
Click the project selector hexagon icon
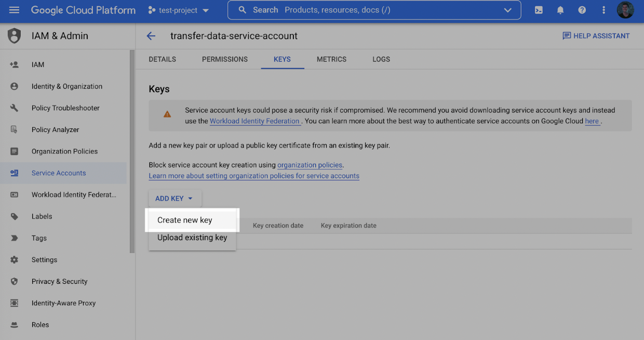[152, 10]
